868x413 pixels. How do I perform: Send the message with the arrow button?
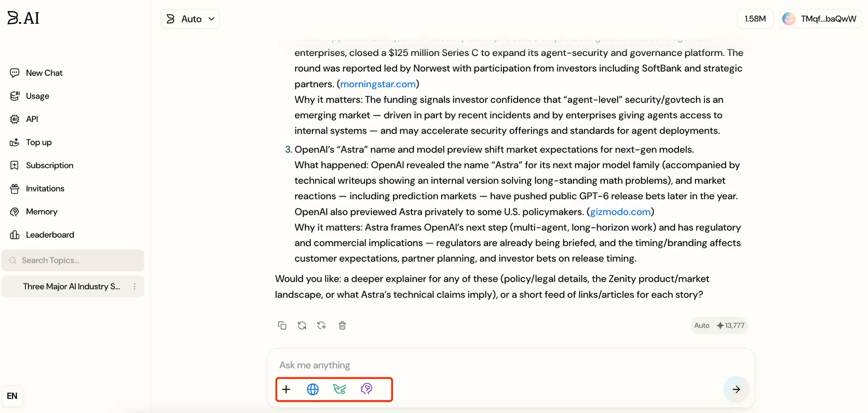(x=736, y=389)
